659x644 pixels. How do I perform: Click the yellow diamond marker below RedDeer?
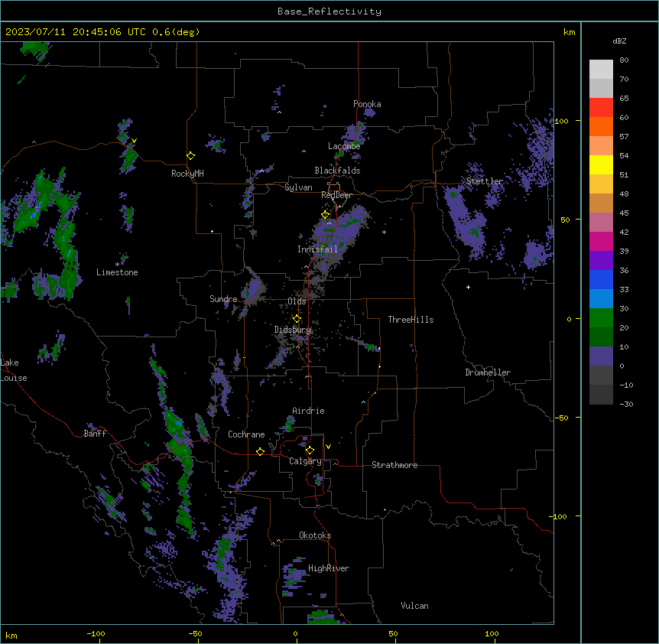point(326,215)
